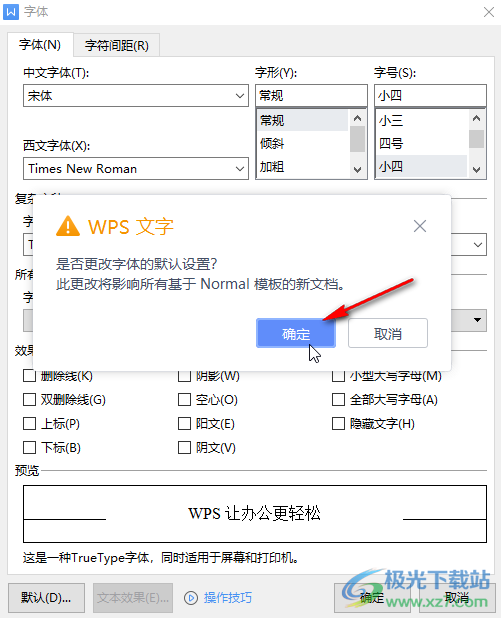This screenshot has height=618, width=501.
Task: Close the 字体 dialog window
Action: click(489, 12)
